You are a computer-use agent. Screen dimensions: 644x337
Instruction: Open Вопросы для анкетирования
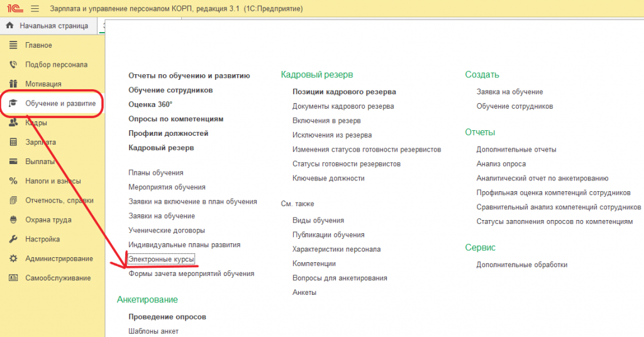[340, 278]
